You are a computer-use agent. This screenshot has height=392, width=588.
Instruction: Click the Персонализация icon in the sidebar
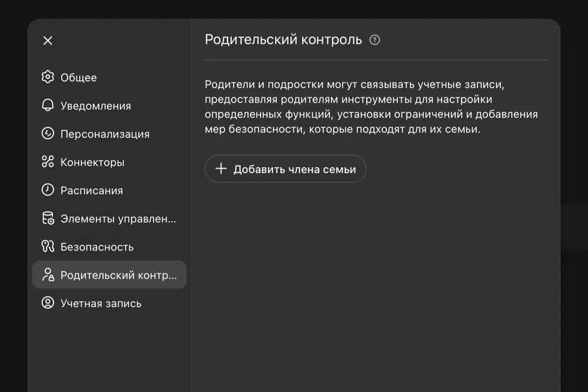click(x=48, y=134)
